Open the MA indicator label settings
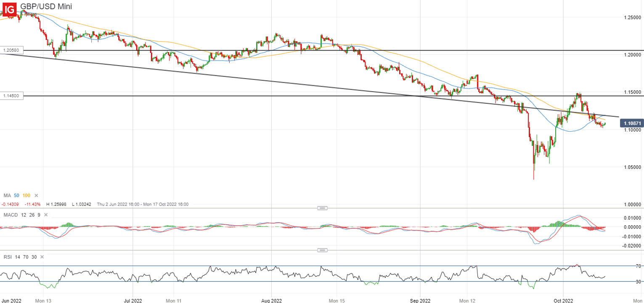Viewport: 644px width, 303px height. click(x=7, y=195)
